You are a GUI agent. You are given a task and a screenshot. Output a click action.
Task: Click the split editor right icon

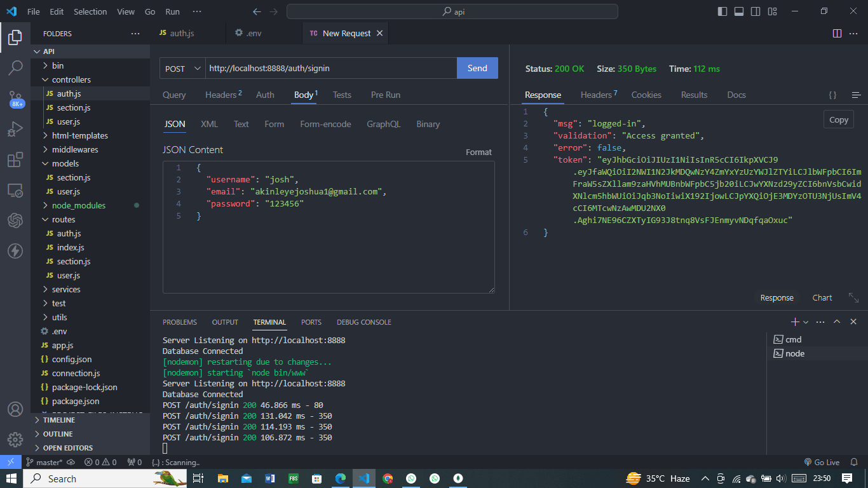pyautogui.click(x=837, y=33)
